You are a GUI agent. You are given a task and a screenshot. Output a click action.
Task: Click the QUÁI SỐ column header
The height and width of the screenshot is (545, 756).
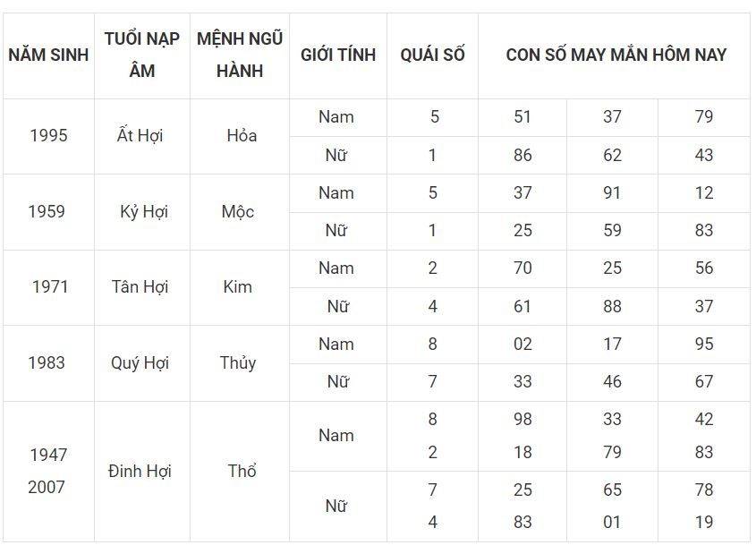(432, 55)
